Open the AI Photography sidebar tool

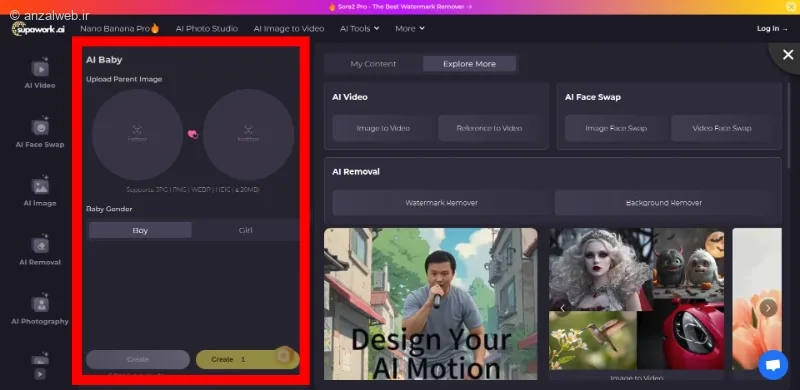(40, 310)
